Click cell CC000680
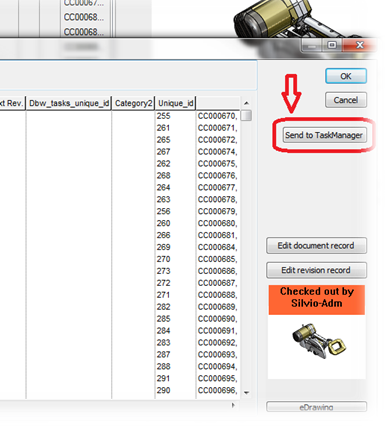Viewport: 386px width, 427px height. (218, 223)
